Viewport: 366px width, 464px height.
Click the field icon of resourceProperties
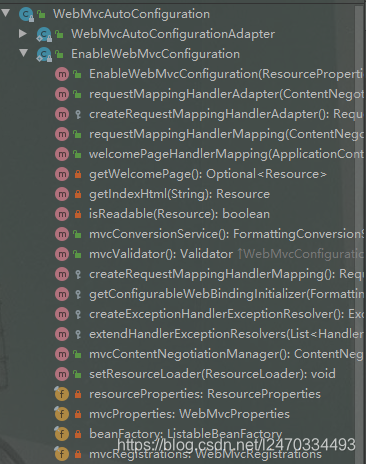pyautogui.click(x=62, y=394)
